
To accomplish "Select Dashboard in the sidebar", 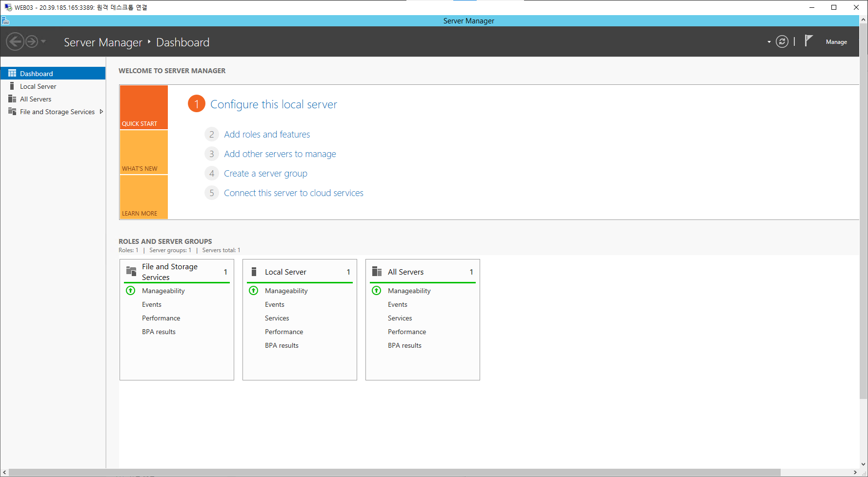I will point(53,74).
